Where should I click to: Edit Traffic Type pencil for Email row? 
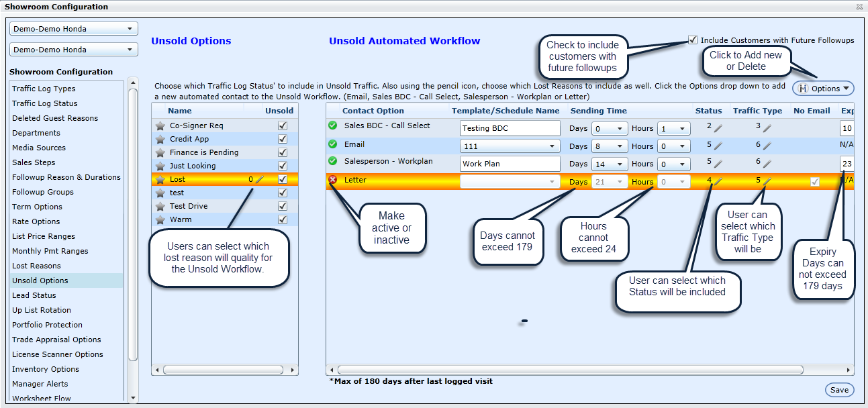pos(767,145)
